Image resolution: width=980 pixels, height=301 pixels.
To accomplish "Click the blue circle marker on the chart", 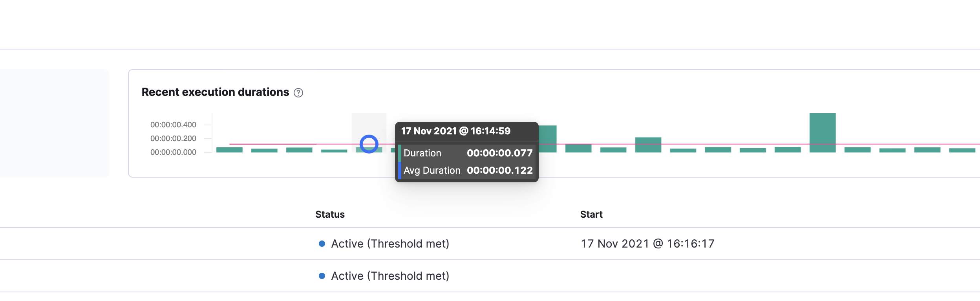I will click(x=369, y=144).
